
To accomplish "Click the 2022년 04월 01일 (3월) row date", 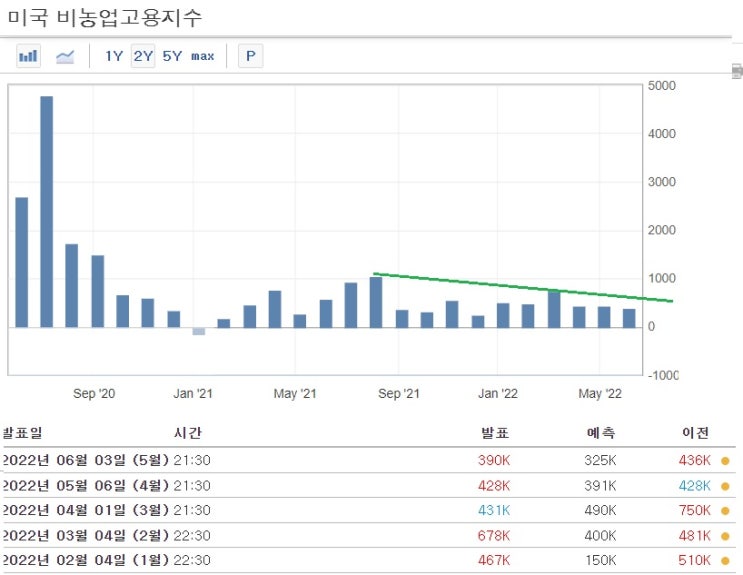I will (85, 510).
